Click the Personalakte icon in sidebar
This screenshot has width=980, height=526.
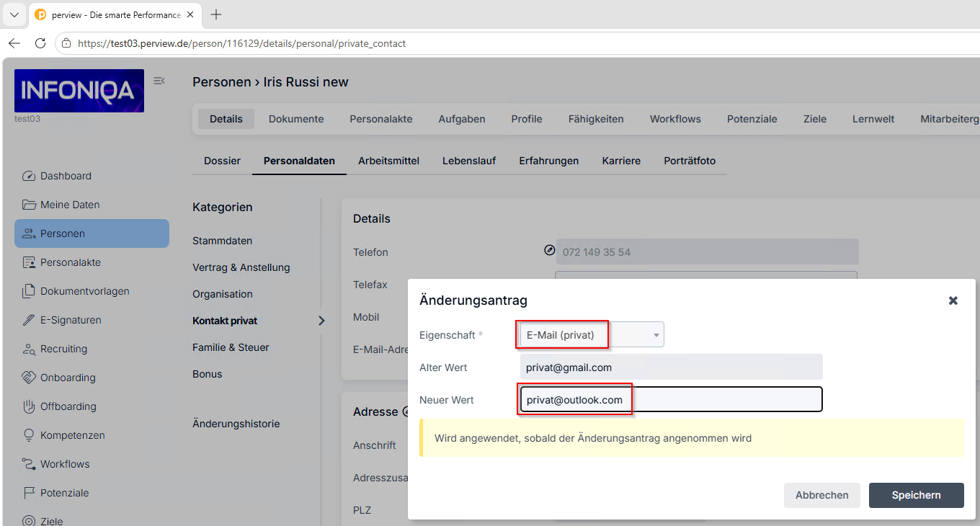tap(29, 262)
